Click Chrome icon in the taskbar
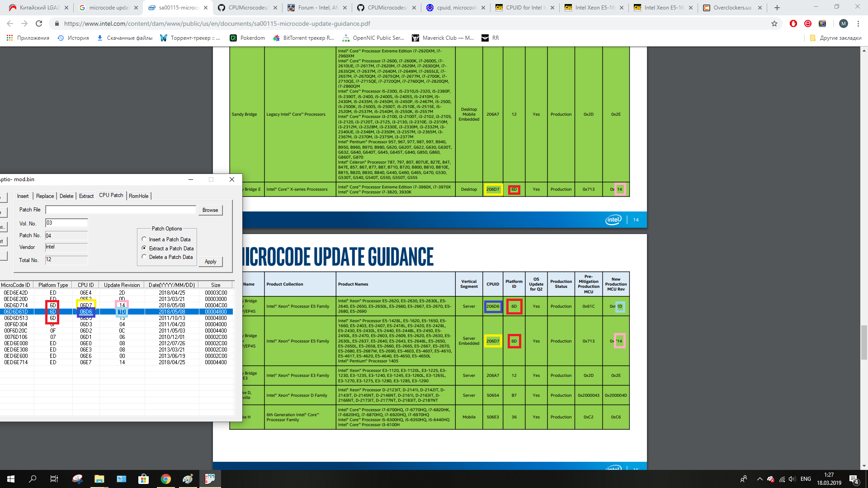The width and height of the screenshot is (868, 488). 165,479
